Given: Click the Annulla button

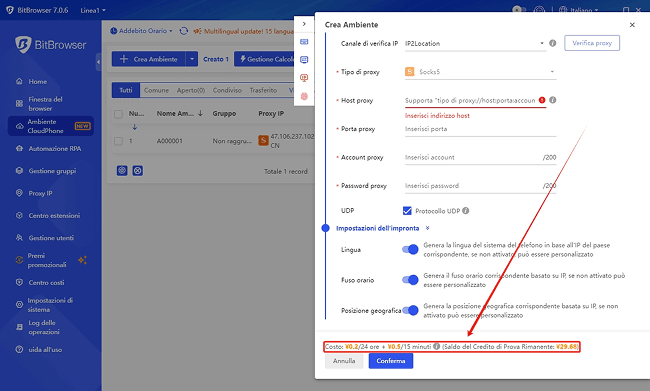Looking at the screenshot, I should [x=344, y=361].
